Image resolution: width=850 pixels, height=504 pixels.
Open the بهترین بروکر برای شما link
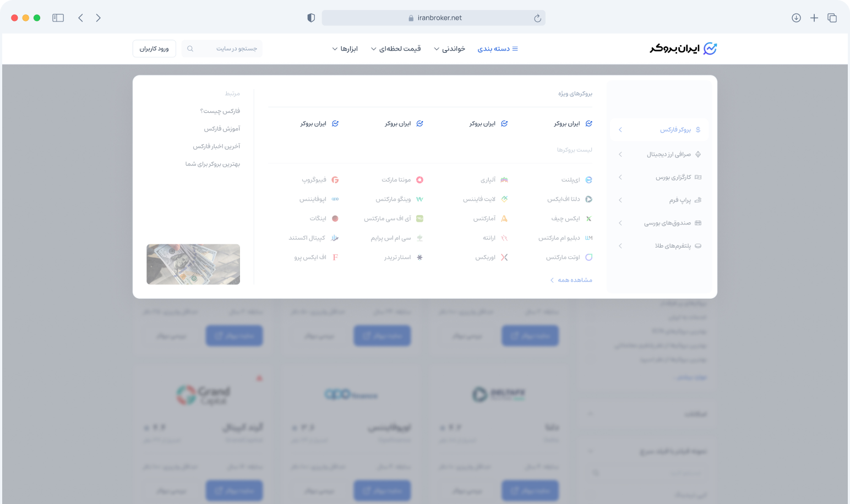coord(212,164)
